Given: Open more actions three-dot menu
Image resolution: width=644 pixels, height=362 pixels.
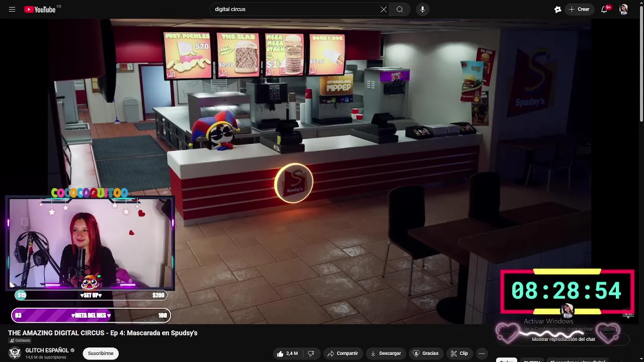Looking at the screenshot, I should tap(481, 353).
